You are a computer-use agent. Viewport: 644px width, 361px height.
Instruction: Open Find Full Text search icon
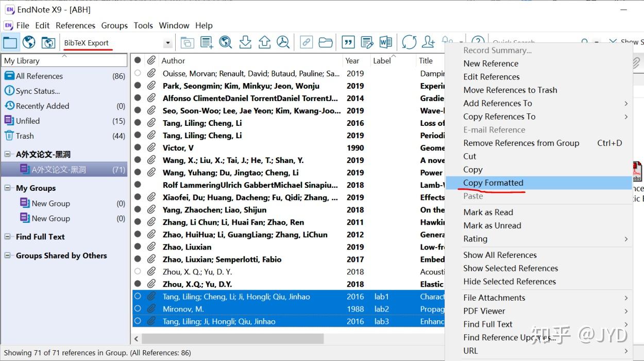coord(283,43)
